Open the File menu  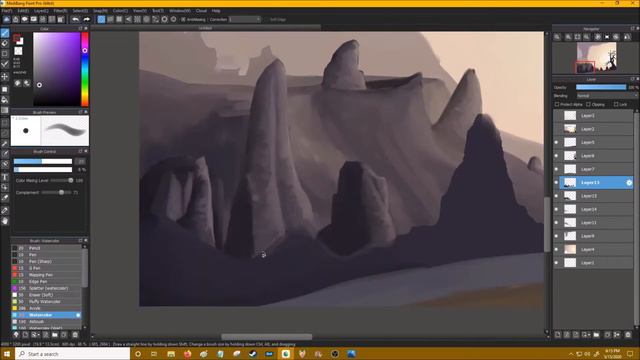(x=7, y=11)
